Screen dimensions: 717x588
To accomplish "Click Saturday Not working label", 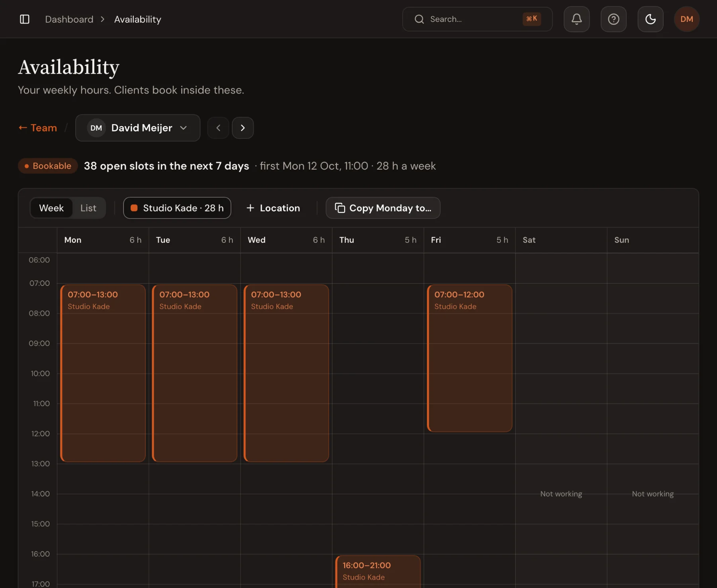I will tap(561, 494).
